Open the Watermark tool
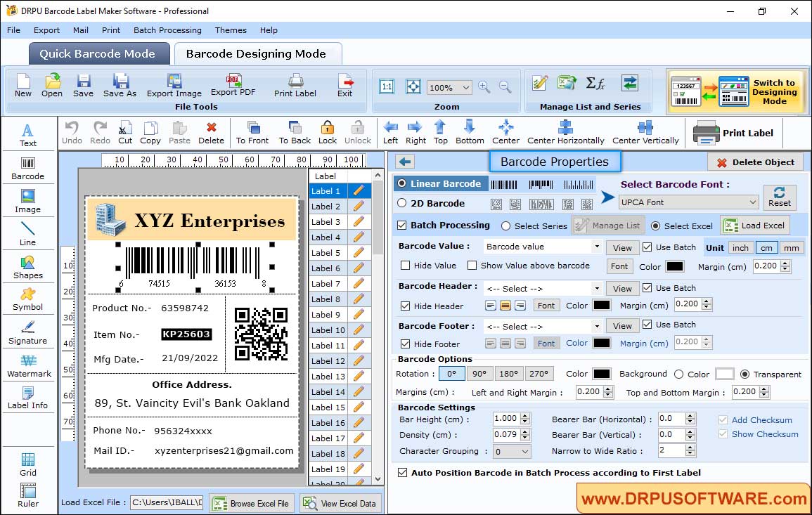This screenshot has height=515, width=812. [29, 366]
